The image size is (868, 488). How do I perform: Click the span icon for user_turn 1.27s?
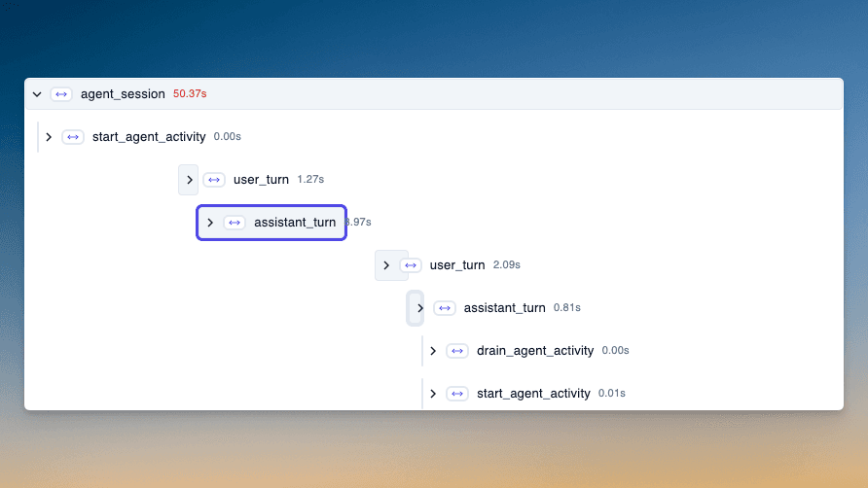(x=214, y=180)
